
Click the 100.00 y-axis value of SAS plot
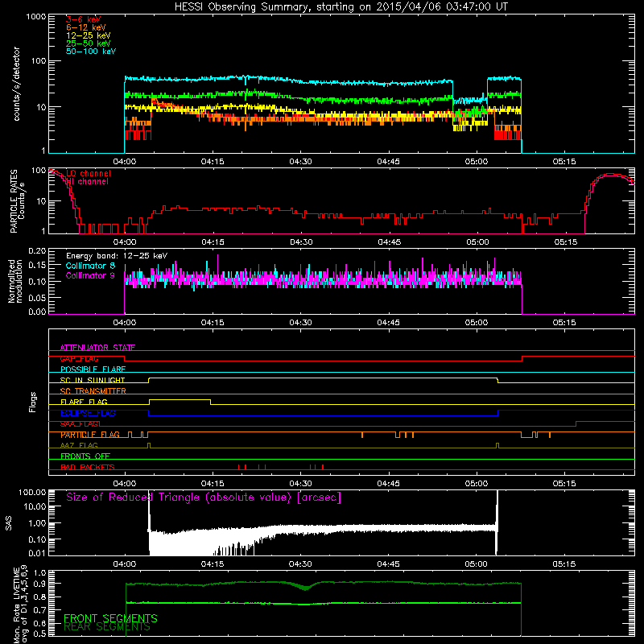(32, 492)
